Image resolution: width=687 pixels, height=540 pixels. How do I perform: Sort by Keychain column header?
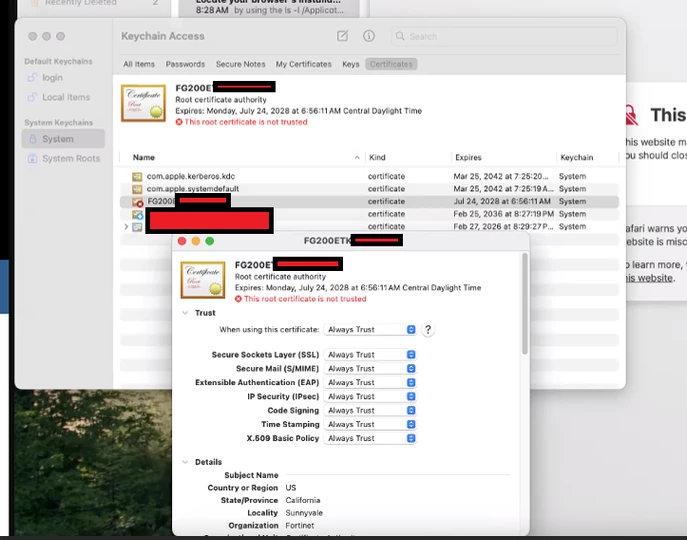point(577,157)
